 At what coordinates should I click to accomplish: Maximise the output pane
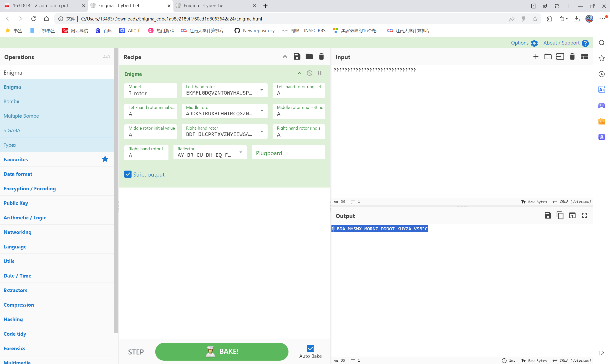585,215
